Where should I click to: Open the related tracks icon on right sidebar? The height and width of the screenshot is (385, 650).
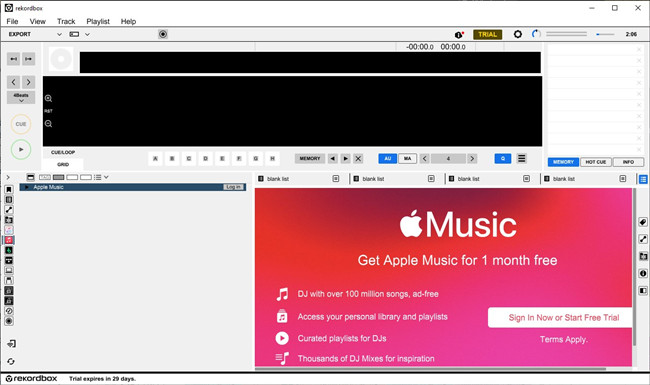click(643, 239)
